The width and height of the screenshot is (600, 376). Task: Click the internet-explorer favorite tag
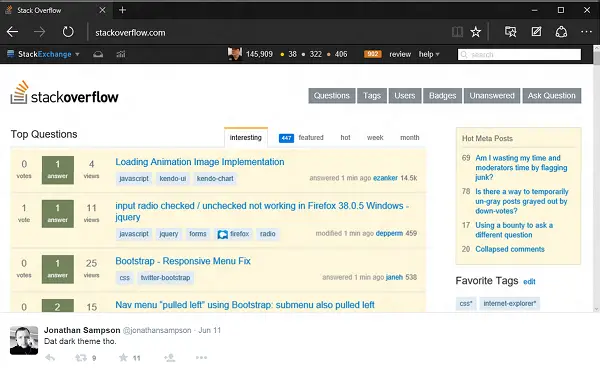509,304
